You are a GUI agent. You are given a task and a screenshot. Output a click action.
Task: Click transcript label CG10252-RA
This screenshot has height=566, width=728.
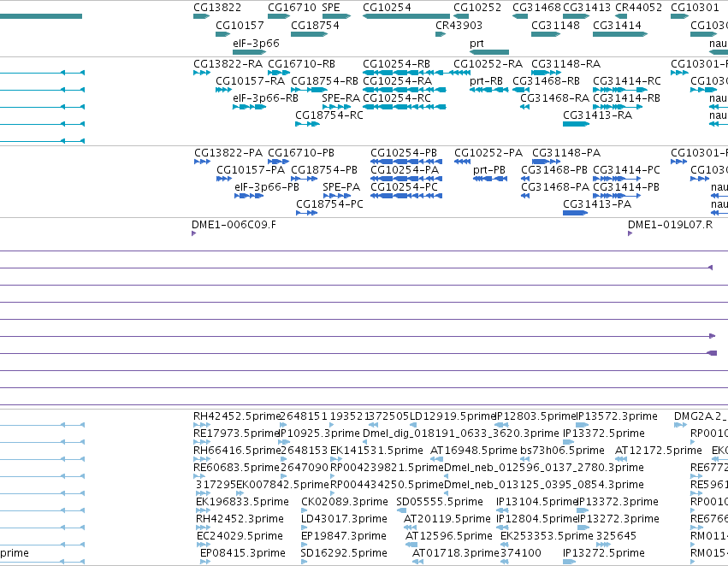488,63
